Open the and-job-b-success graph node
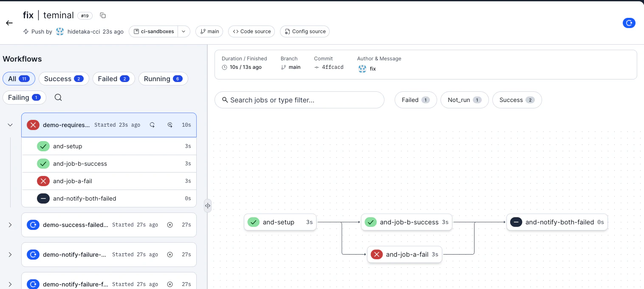This screenshot has height=289, width=644. point(407,222)
